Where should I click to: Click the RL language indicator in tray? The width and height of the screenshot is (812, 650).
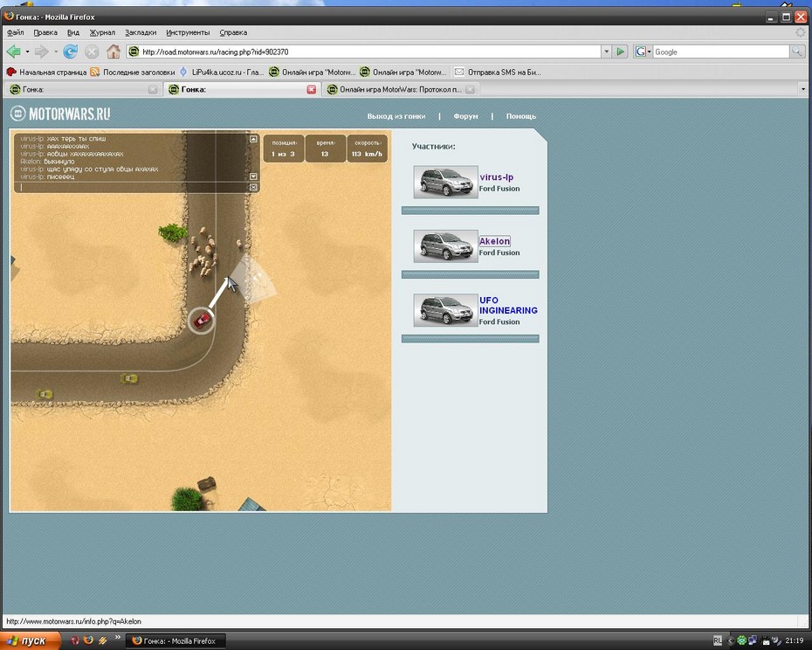tap(717, 640)
